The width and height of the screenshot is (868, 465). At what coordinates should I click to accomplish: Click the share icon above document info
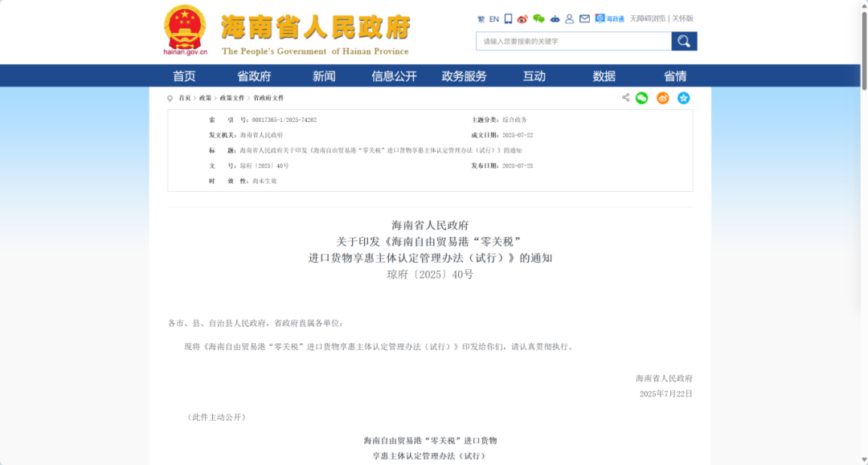625,97
